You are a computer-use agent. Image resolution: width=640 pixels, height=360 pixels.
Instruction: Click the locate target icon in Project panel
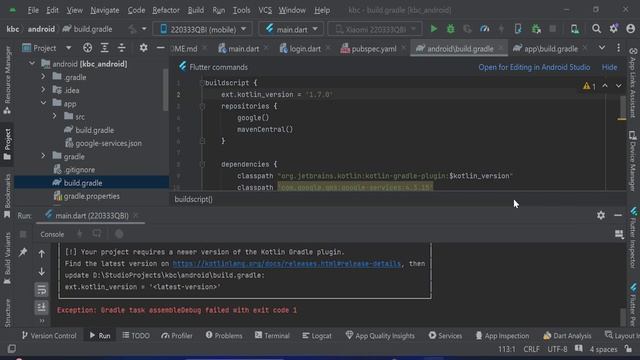(x=87, y=48)
